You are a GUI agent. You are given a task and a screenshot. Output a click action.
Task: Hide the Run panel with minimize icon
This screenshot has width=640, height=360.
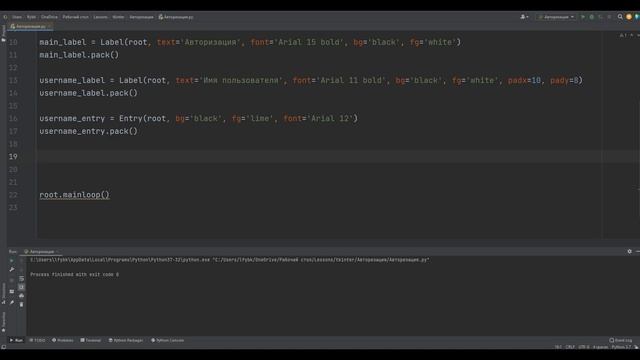[638, 251]
